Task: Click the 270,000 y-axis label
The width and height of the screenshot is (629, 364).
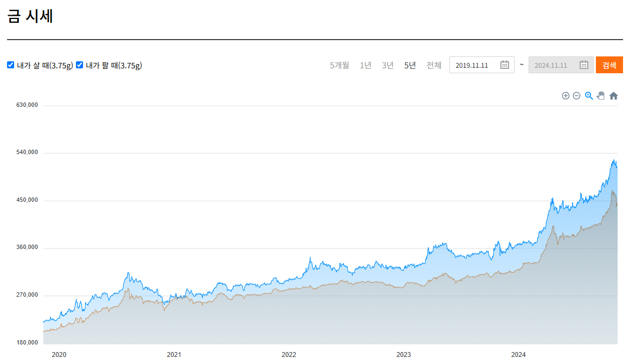Action: point(27,295)
